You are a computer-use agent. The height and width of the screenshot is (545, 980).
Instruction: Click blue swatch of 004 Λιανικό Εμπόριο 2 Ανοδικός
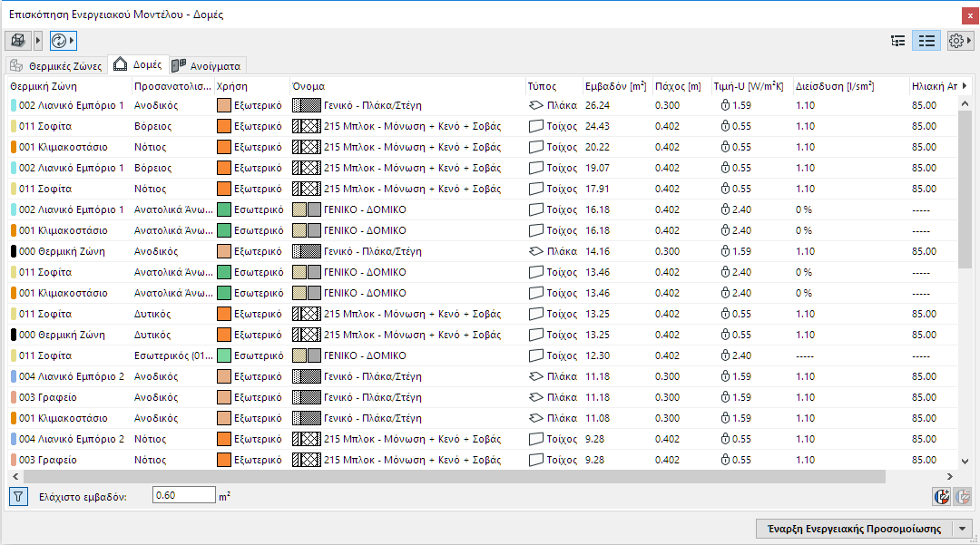14,376
